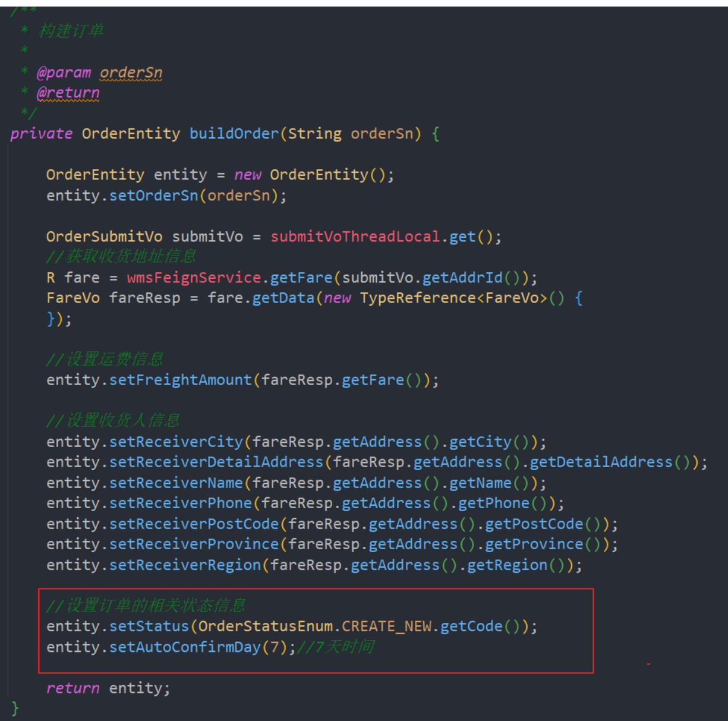
Task: Click the CREATE_NEW enum constant
Action: [386, 626]
